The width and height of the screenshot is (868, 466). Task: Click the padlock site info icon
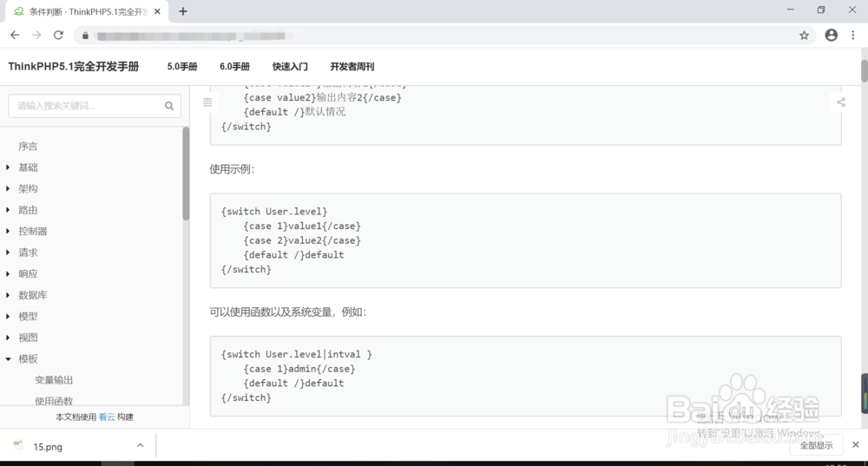click(85, 36)
